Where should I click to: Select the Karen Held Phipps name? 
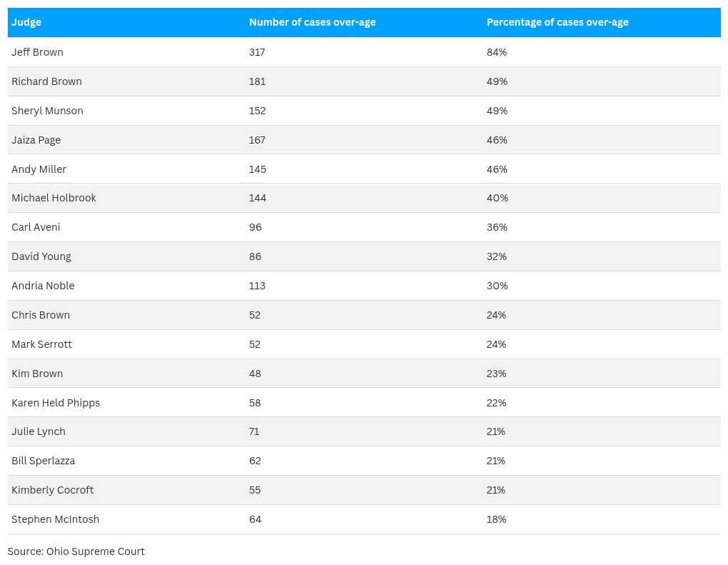[x=56, y=403]
